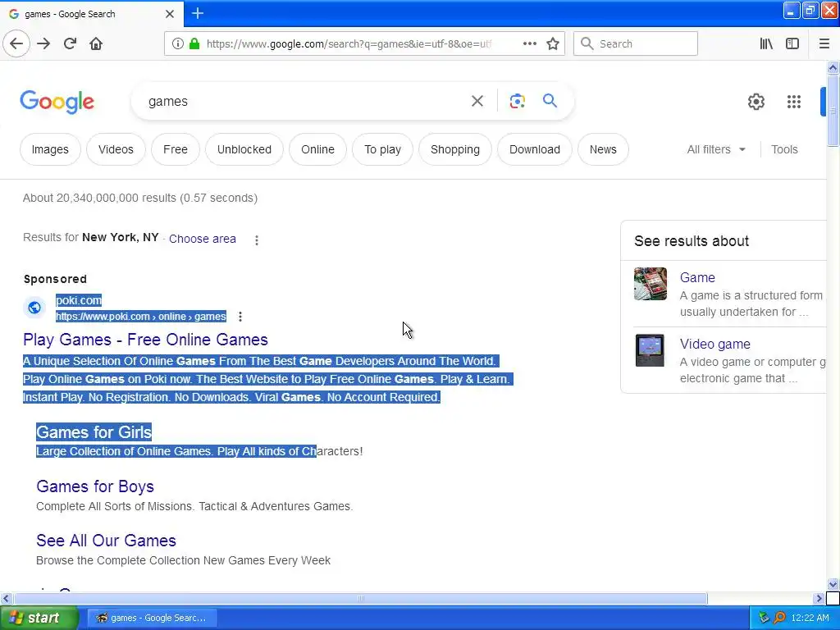Open the Windows start menu
The image size is (840, 630).
(39, 618)
